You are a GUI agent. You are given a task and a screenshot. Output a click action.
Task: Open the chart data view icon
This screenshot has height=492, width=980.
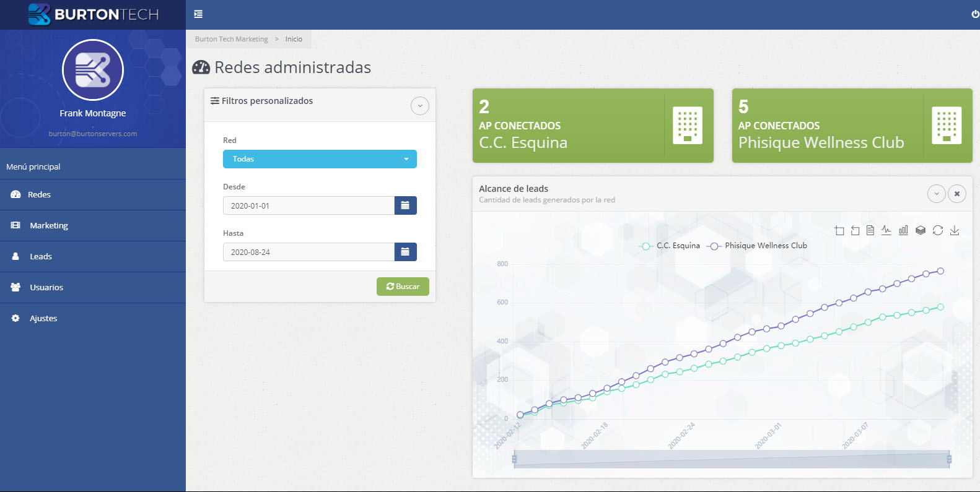(870, 231)
